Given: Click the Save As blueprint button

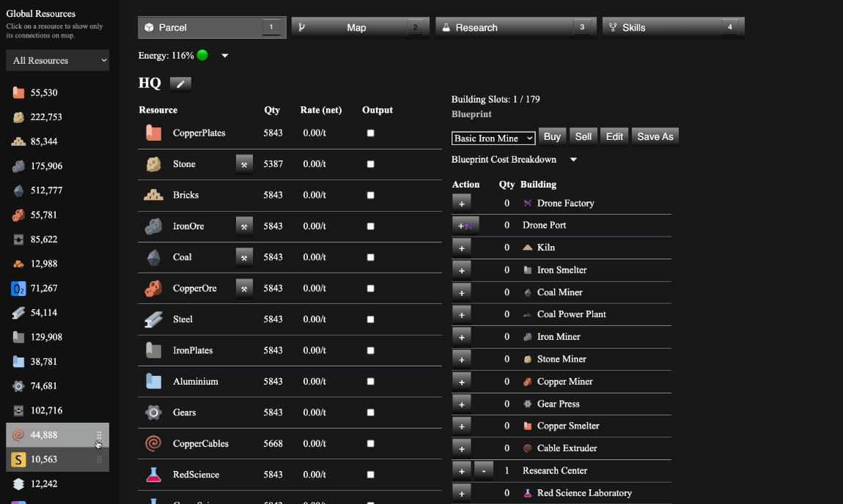Looking at the screenshot, I should click(x=655, y=137).
